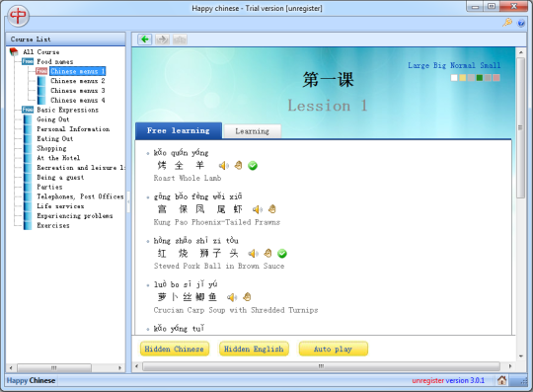The image size is (533, 392).
Task: Click blue book icon beside Chinese menus 3
Action: point(41,91)
